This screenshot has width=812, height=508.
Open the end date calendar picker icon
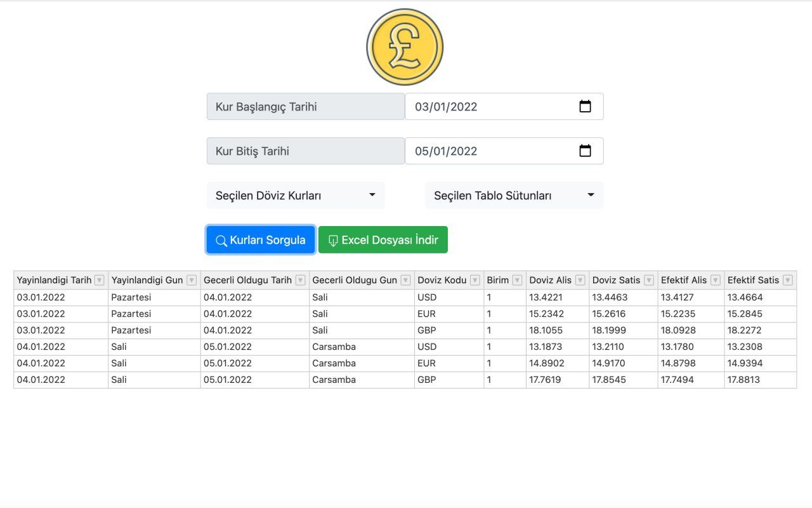click(585, 150)
